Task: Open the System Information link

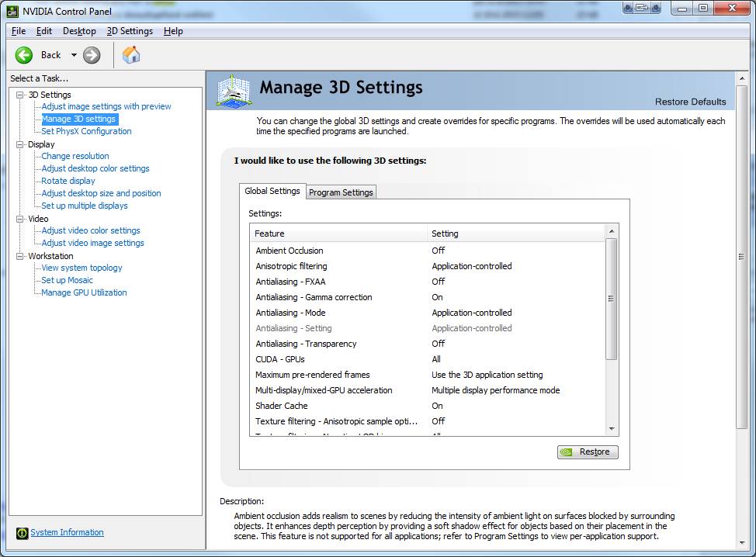Action: point(67,532)
